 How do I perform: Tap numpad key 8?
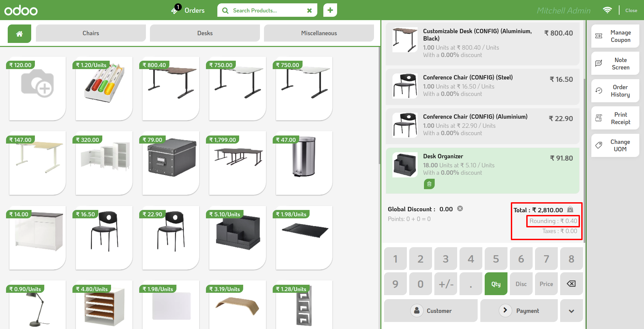click(x=571, y=259)
